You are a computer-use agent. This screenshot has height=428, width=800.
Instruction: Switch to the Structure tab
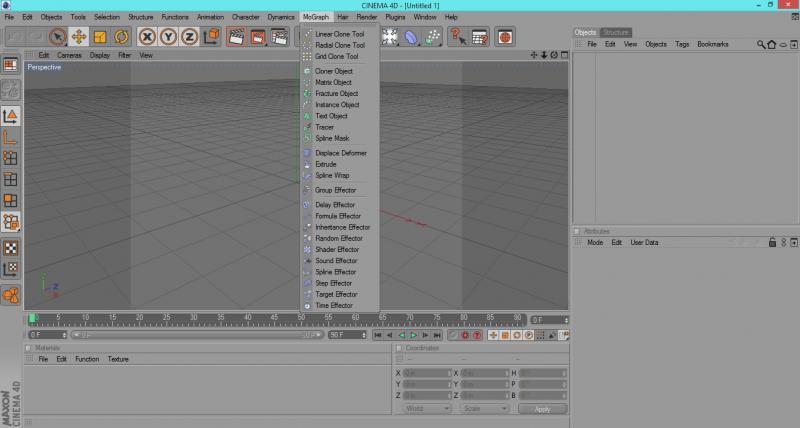(x=616, y=32)
